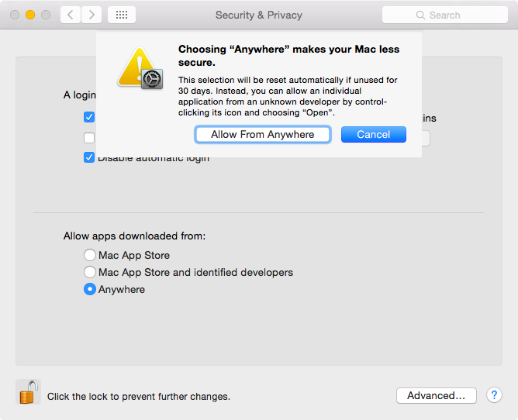Toggle the unchecked checkbox under login options
This screenshot has width=518, height=420.
click(x=89, y=138)
